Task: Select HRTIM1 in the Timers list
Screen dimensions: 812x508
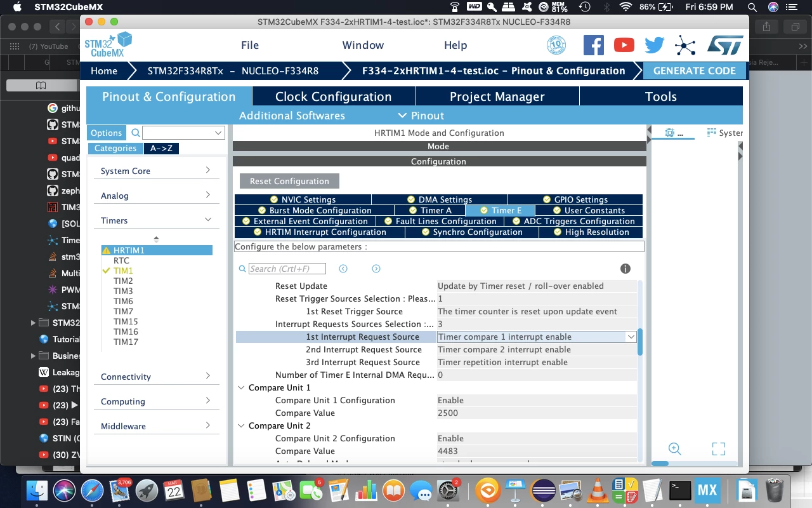Action: tap(157, 250)
